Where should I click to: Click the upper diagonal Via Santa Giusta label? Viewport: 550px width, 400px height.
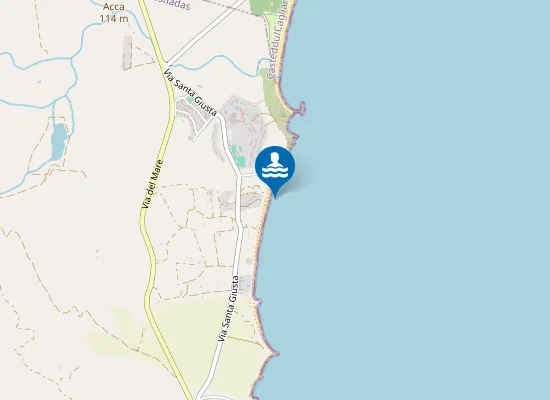pyautogui.click(x=190, y=93)
